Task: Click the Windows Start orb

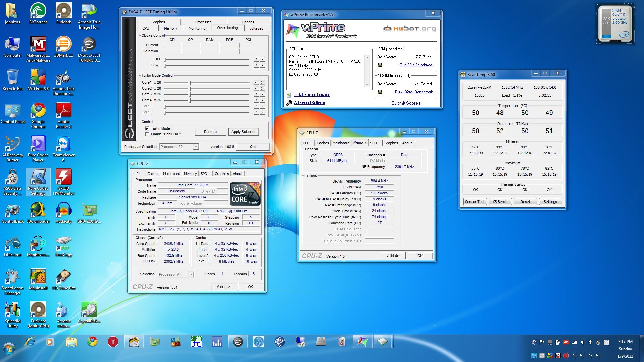Action: point(9,349)
